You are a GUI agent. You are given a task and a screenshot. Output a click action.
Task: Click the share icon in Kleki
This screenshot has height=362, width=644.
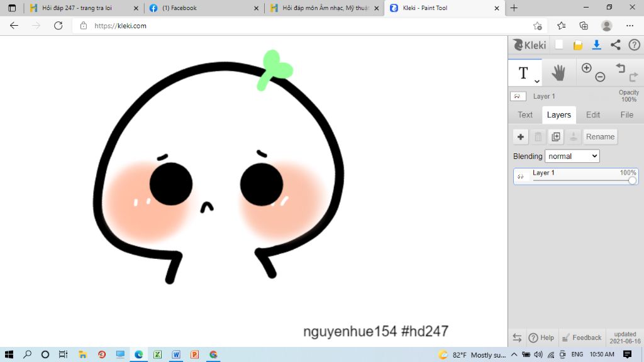[x=615, y=45]
